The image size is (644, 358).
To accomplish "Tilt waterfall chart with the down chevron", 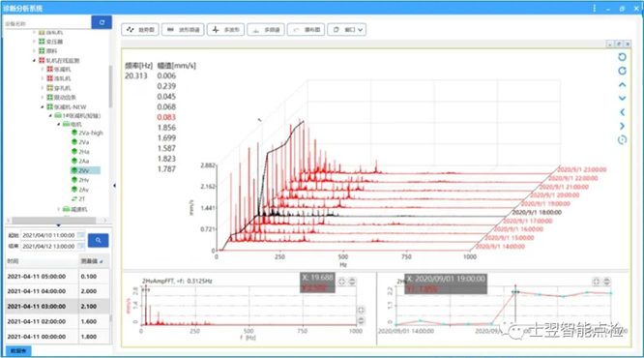I will point(622,99).
